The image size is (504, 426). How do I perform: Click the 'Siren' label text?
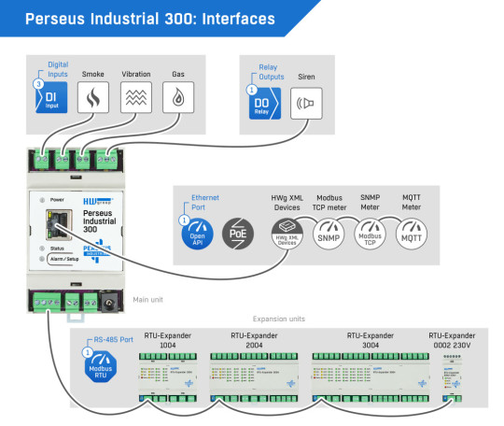[x=306, y=77]
